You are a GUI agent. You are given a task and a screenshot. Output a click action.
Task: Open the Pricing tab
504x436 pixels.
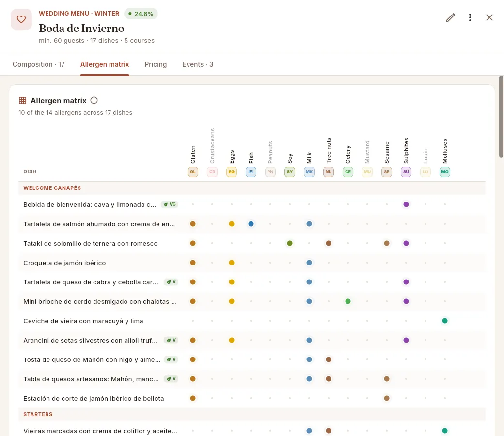156,64
